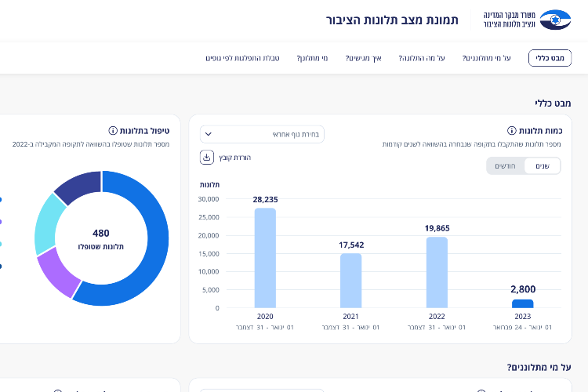588x392 pixels.
Task: Click the 30,000 y-axis label
Action: click(x=209, y=199)
